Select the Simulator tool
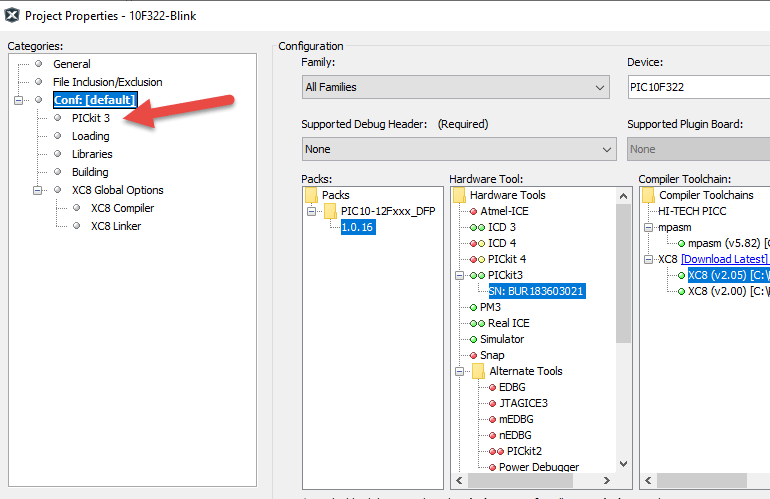Image resolution: width=770 pixels, height=499 pixels. 502,339
